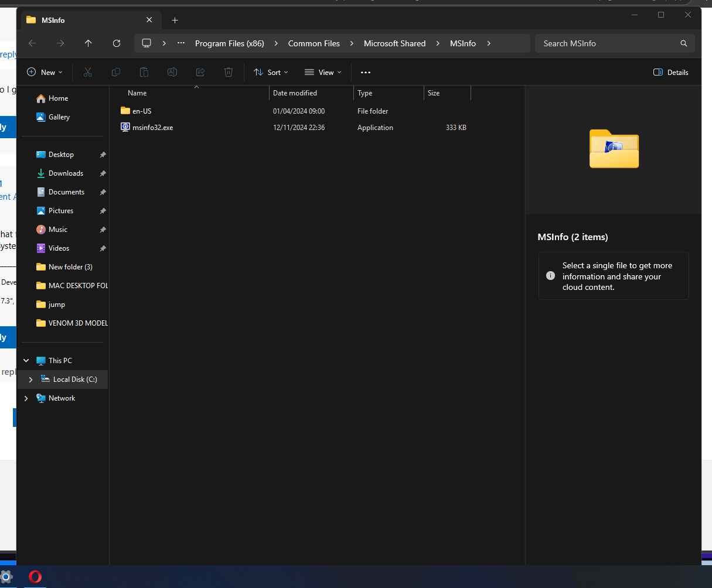Open the Sort dropdown menu
The height and width of the screenshot is (588, 712).
point(271,72)
